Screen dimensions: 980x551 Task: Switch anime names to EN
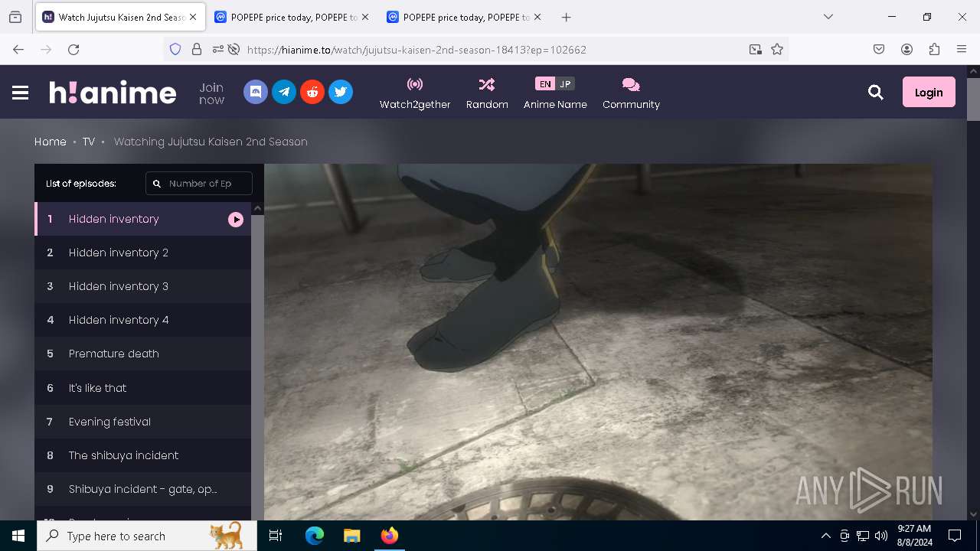pos(544,84)
